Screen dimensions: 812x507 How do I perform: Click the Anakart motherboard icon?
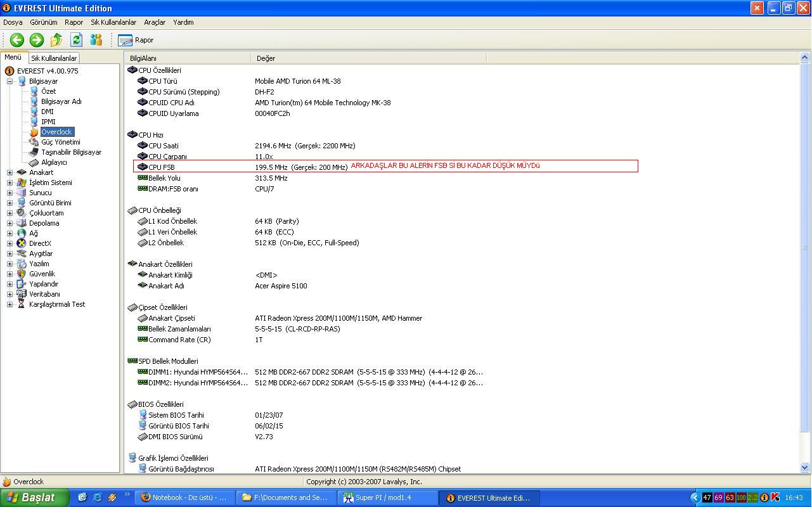pyautogui.click(x=22, y=172)
